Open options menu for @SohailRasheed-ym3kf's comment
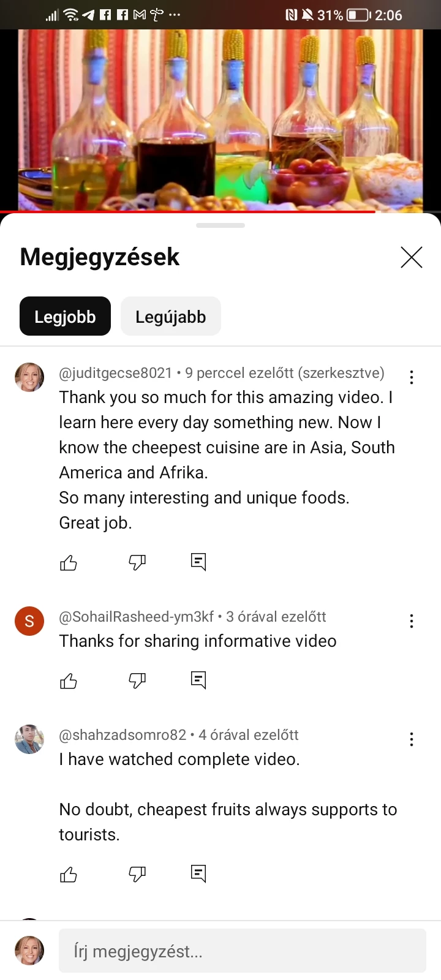Viewport: 441px width, 980px height. click(x=412, y=621)
